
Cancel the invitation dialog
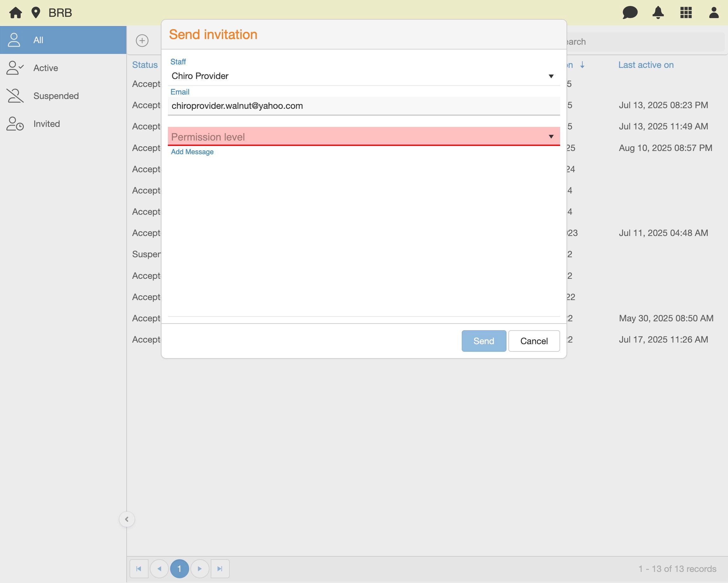click(x=533, y=341)
